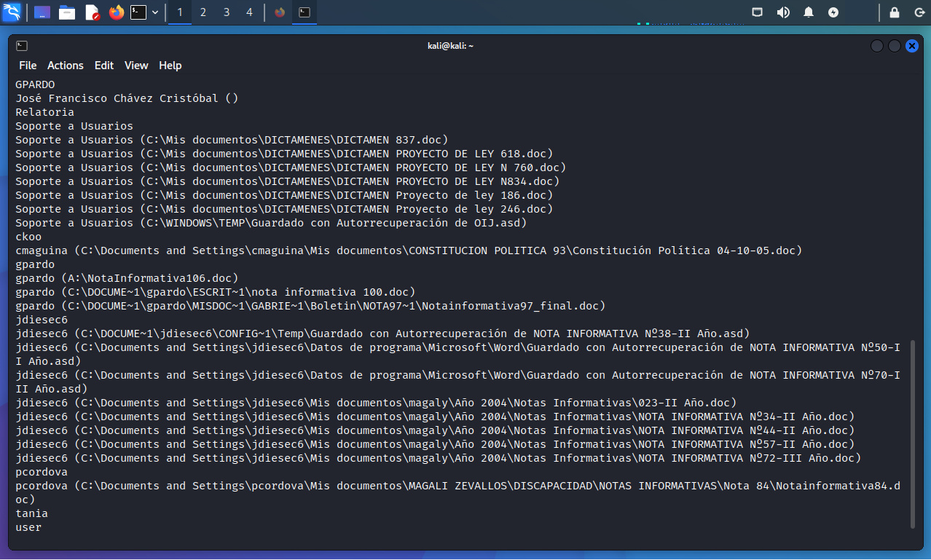Screen dimensions: 931x560
Task: Focus the Firefox window in the taskbar
Action: click(x=280, y=12)
